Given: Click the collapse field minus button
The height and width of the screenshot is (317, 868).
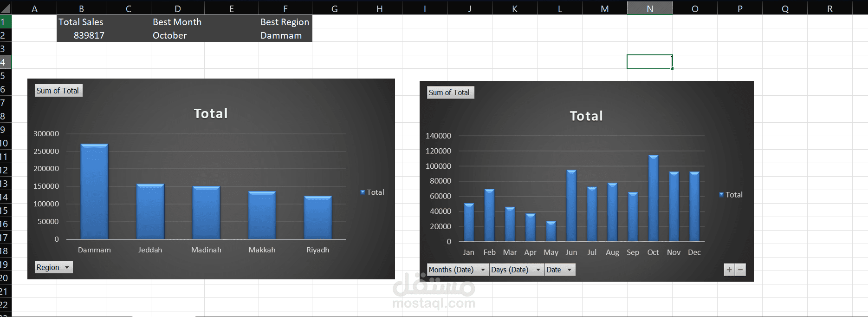Looking at the screenshot, I should pos(740,270).
